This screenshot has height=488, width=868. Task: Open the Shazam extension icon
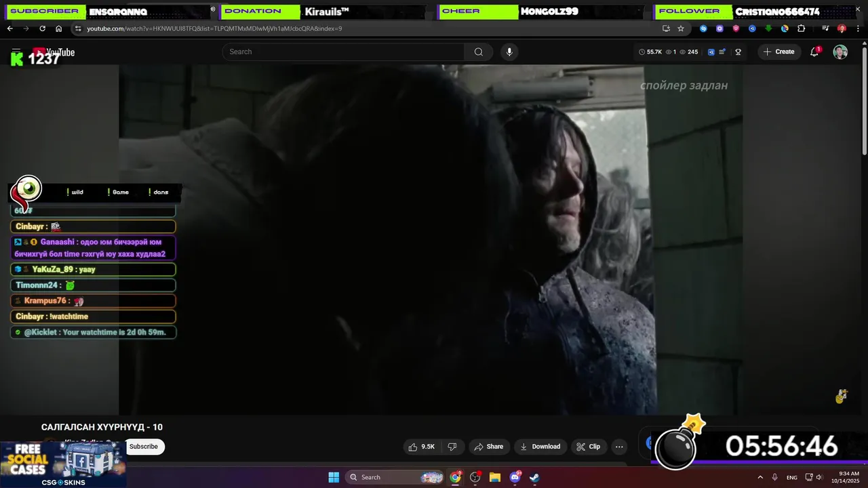coord(703,28)
